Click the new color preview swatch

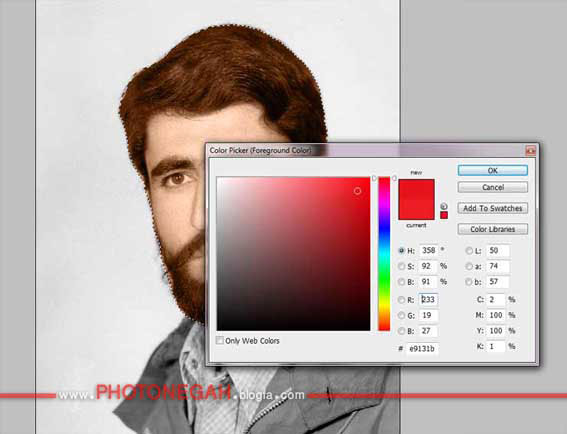click(416, 189)
